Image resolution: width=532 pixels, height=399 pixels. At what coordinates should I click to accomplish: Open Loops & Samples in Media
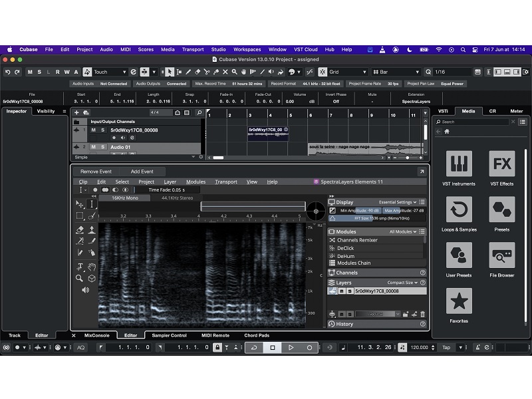click(459, 209)
